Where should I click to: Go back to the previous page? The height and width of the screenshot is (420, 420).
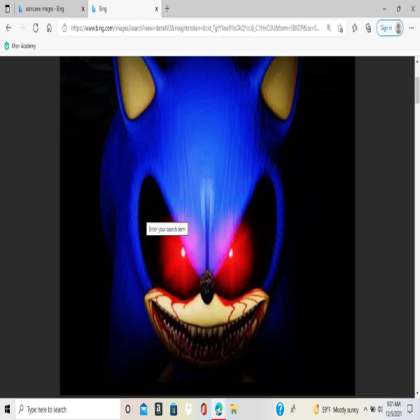[8, 28]
